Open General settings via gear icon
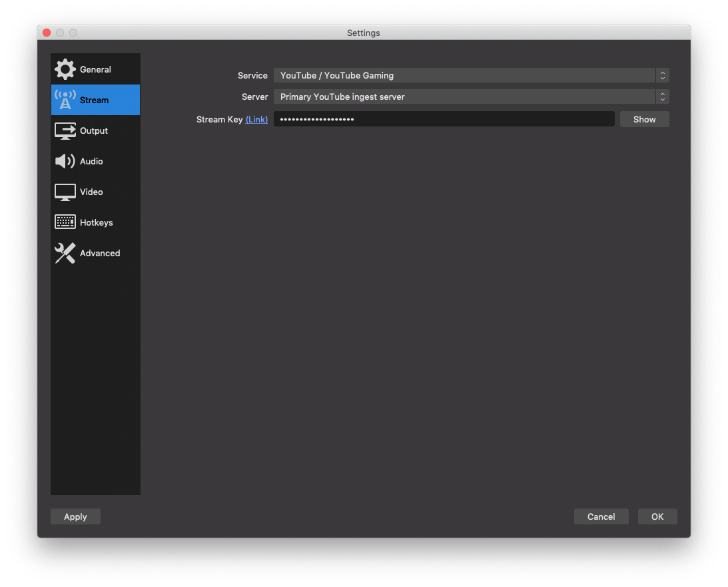 click(x=65, y=69)
